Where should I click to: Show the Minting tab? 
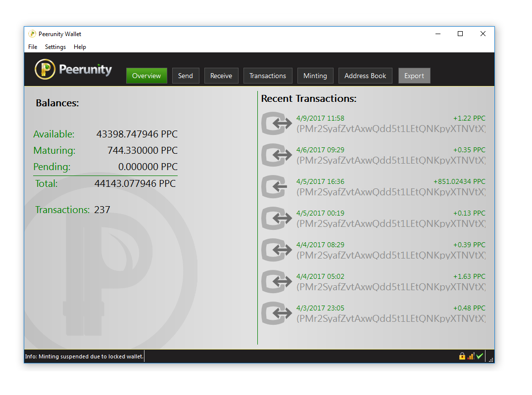click(x=315, y=76)
